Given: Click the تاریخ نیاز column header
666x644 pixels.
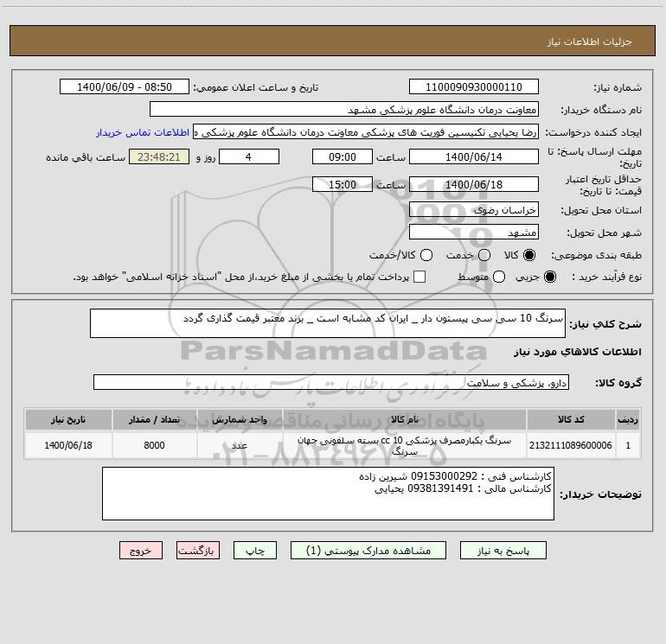Looking at the screenshot, I should pos(68,419).
